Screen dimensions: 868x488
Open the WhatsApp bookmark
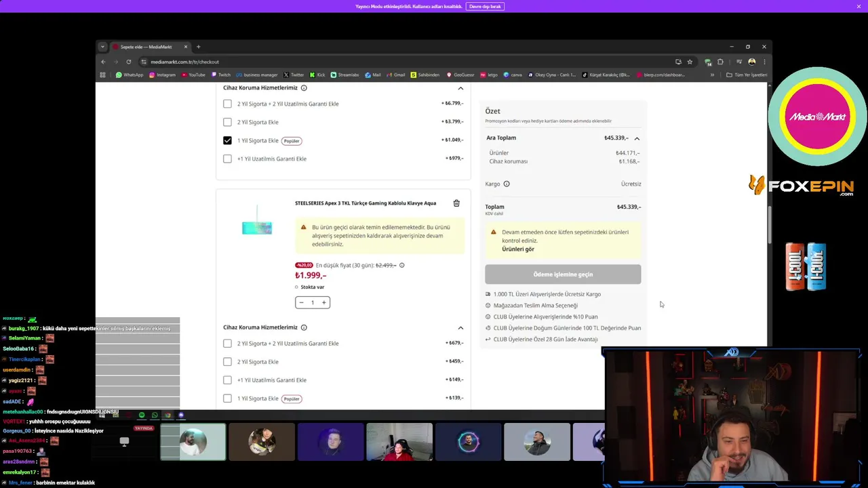130,75
